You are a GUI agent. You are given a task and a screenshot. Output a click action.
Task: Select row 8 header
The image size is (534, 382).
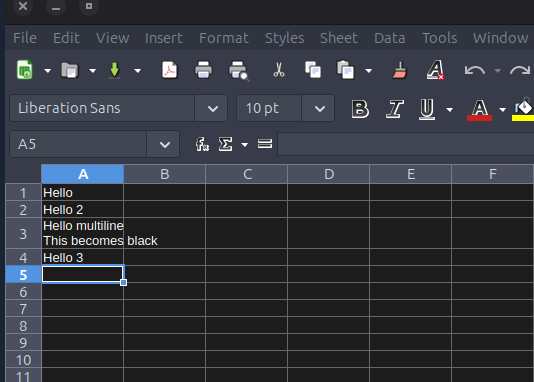[x=23, y=325]
